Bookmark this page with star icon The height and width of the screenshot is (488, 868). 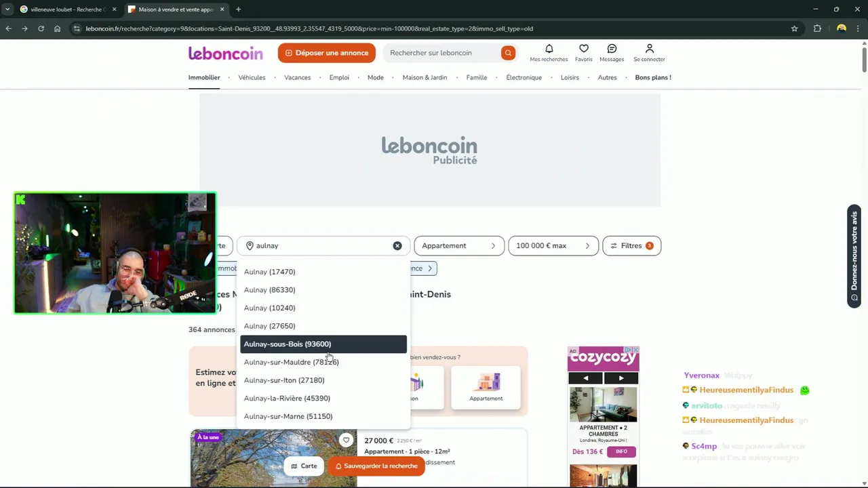[794, 28]
